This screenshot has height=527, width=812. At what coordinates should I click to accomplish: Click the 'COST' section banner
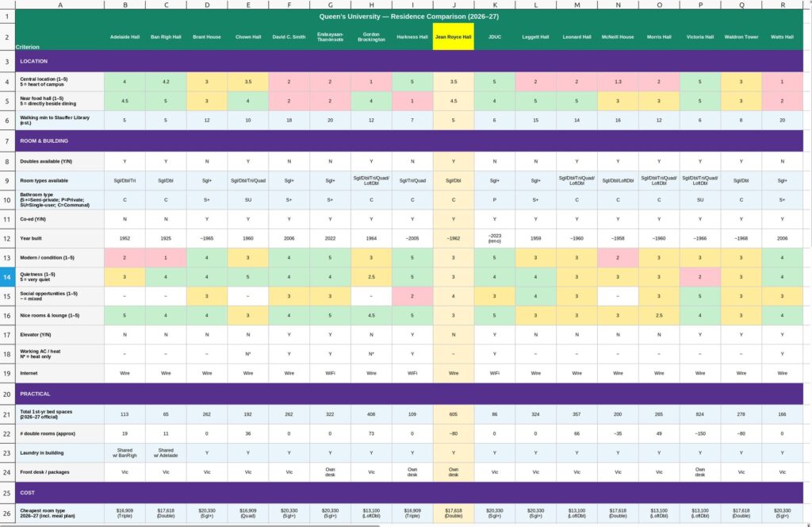(409, 493)
